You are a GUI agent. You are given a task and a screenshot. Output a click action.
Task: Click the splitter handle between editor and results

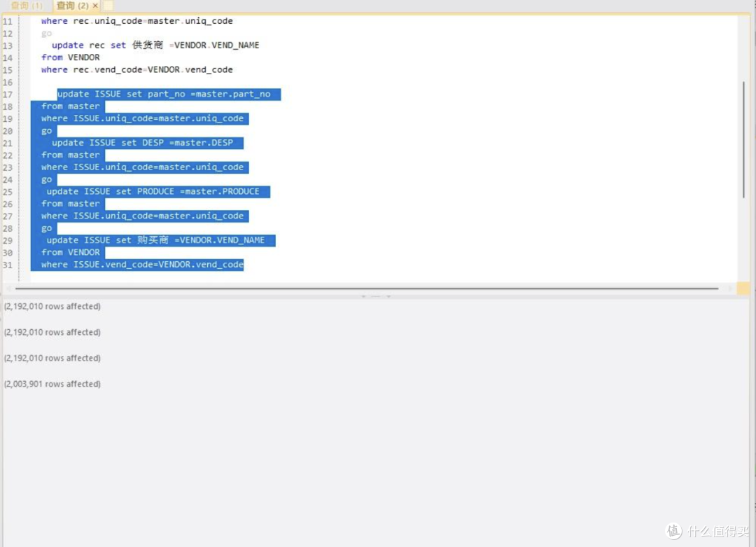pos(376,296)
